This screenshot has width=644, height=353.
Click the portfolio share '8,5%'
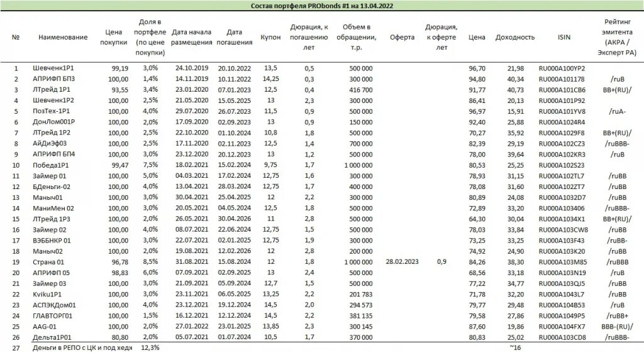tap(150, 261)
